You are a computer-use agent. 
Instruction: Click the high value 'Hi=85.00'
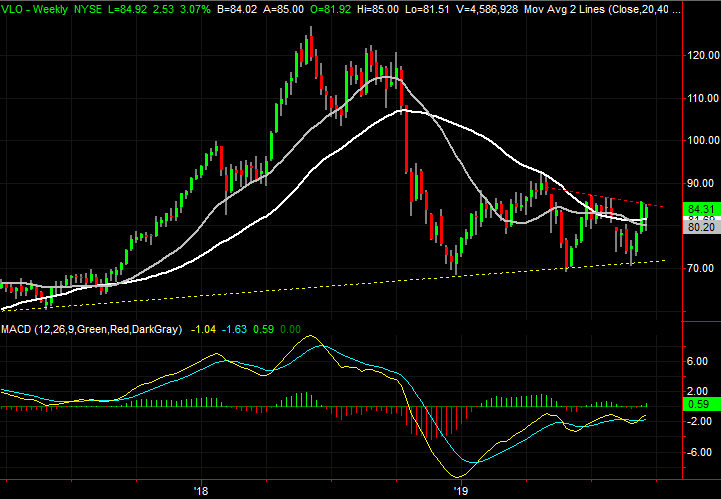pyautogui.click(x=379, y=9)
